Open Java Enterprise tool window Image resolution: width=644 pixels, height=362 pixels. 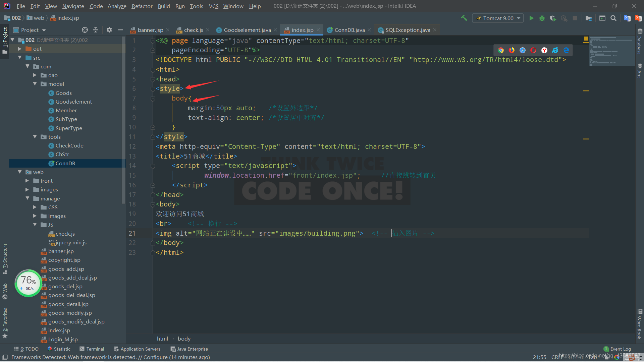(x=189, y=349)
